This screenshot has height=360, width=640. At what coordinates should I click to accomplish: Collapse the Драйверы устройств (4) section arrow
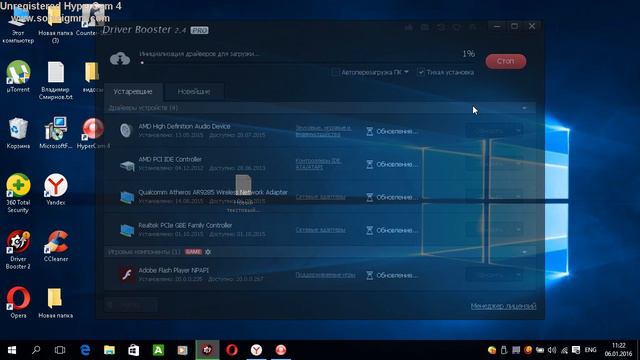tap(524, 108)
